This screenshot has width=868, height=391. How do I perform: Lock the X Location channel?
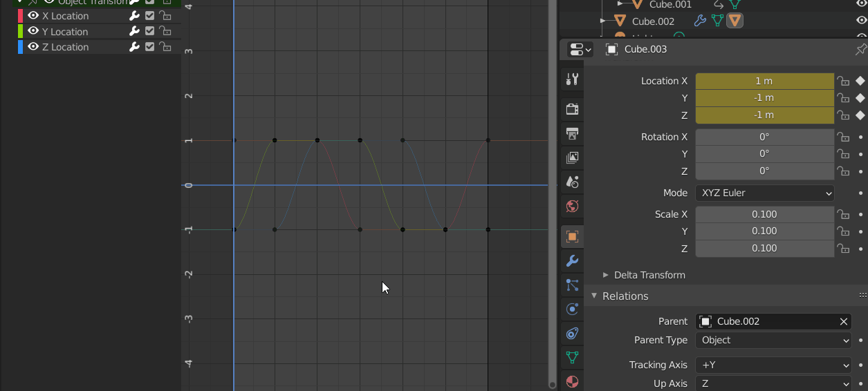click(x=165, y=16)
